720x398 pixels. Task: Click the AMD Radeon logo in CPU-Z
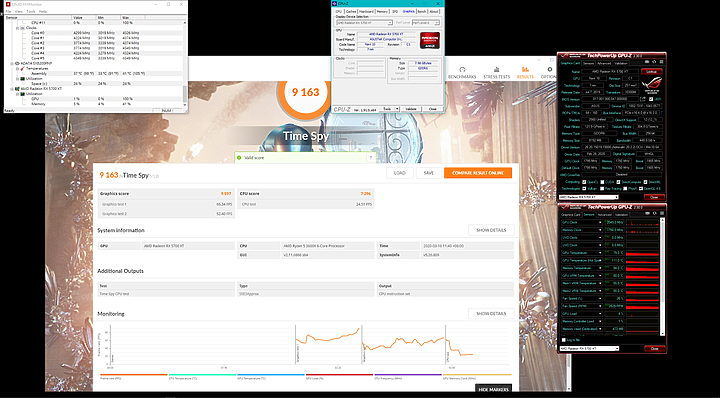(429, 40)
